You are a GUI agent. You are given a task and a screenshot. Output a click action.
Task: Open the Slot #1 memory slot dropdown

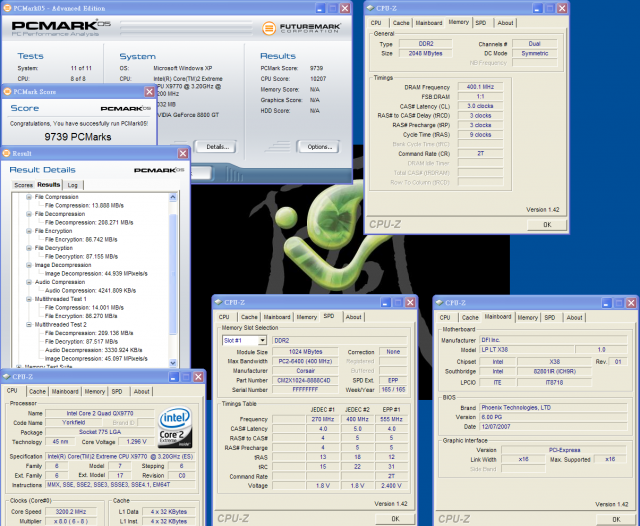click(262, 340)
